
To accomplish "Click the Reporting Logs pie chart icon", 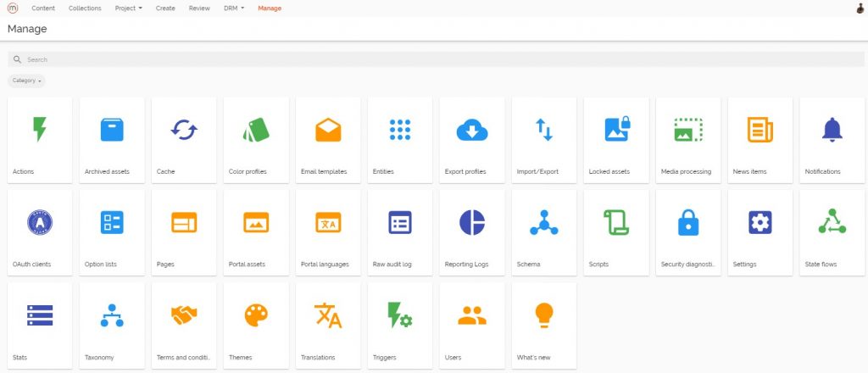I will 471,222.
